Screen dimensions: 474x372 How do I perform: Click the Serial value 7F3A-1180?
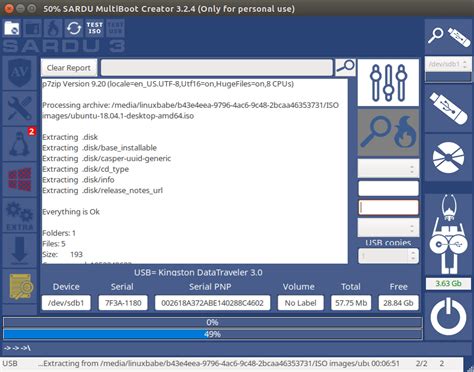click(123, 303)
